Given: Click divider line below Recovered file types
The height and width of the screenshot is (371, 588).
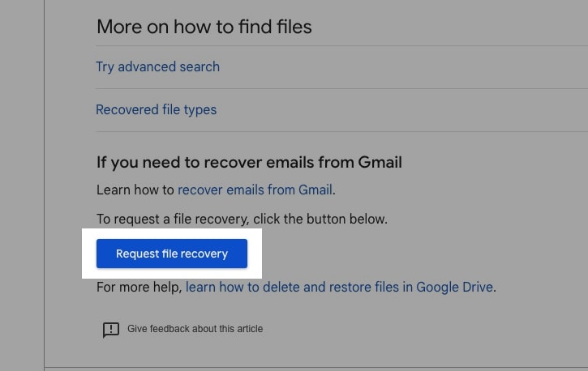Looking at the screenshot, I should point(342,132).
